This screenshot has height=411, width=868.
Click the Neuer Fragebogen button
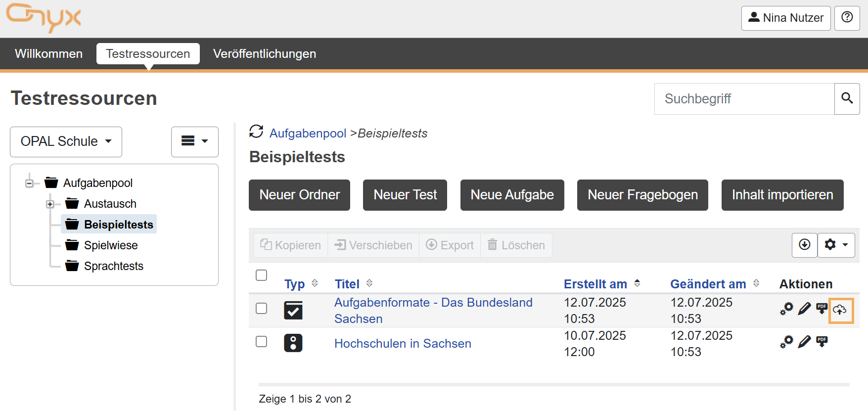(642, 195)
